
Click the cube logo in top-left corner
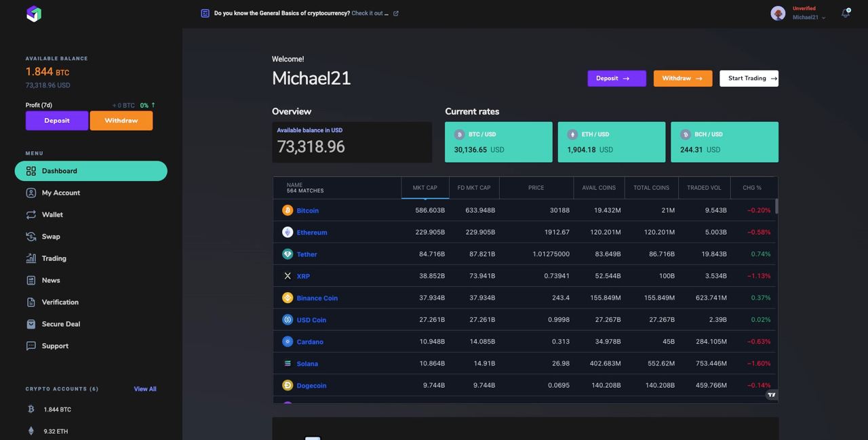(x=34, y=14)
